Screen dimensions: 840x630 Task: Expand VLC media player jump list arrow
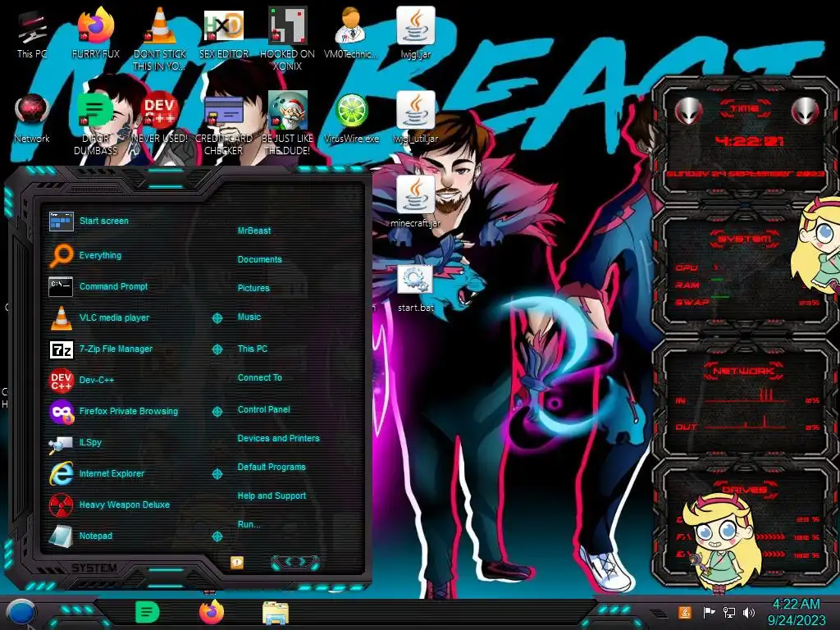217,317
